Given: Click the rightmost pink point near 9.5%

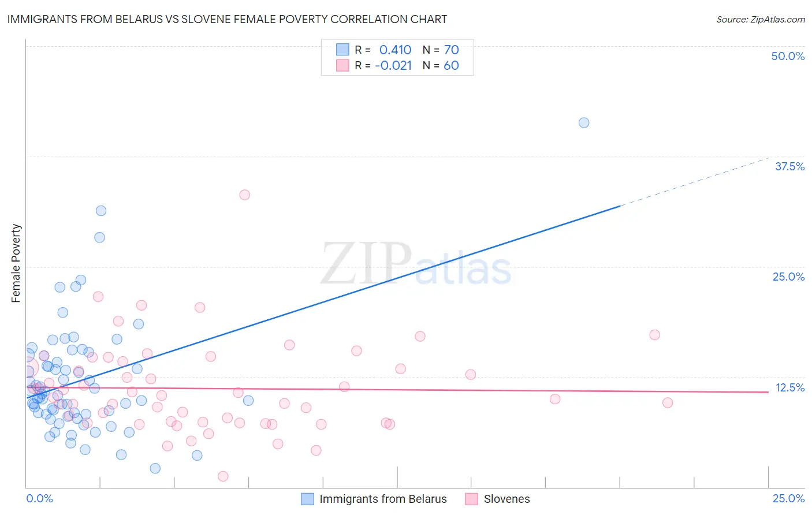Looking at the screenshot, I should [x=668, y=402].
